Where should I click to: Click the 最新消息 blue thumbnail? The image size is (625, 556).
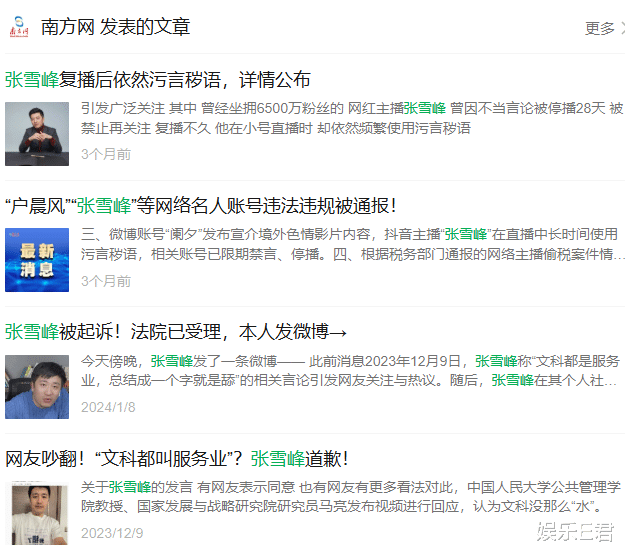(37, 260)
